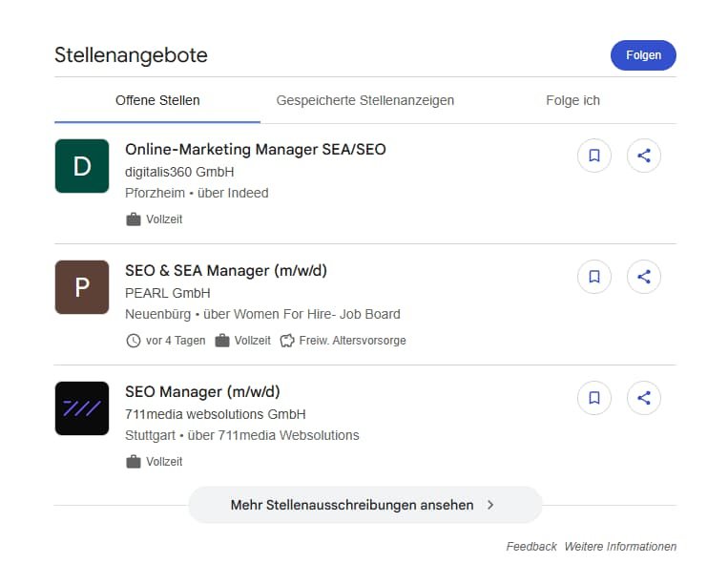This screenshot has height=584, width=728.
Task: Select the Offene Stellen tab
Action: click(157, 100)
